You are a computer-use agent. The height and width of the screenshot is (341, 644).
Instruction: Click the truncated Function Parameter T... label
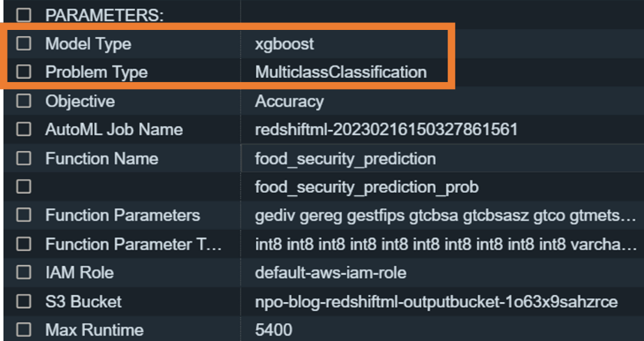tap(133, 244)
